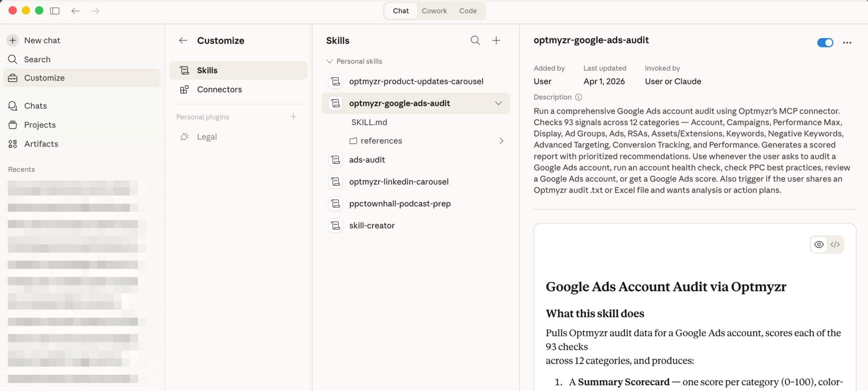The width and height of the screenshot is (868, 391).
Task: Open the Customize briefcase item
Action: 81,78
